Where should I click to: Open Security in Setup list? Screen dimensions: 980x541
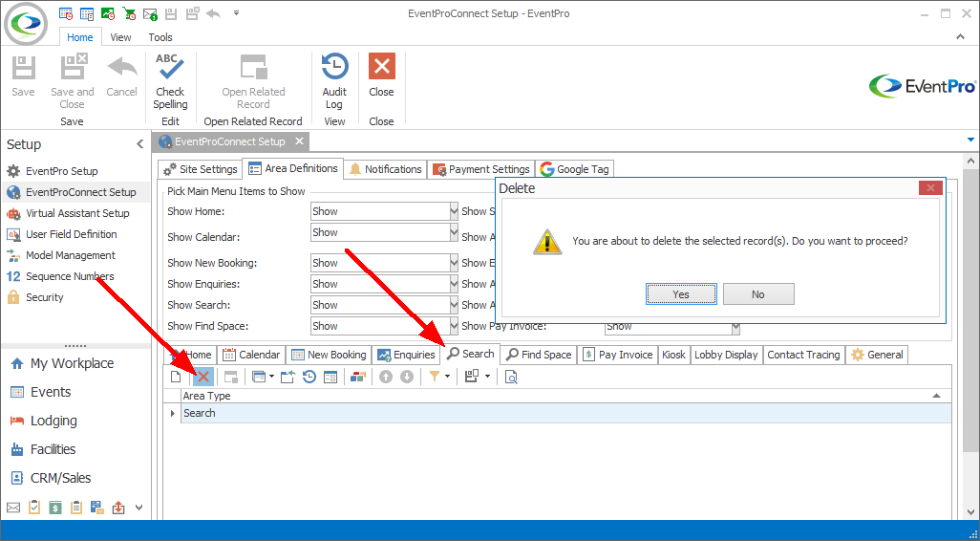coord(44,297)
